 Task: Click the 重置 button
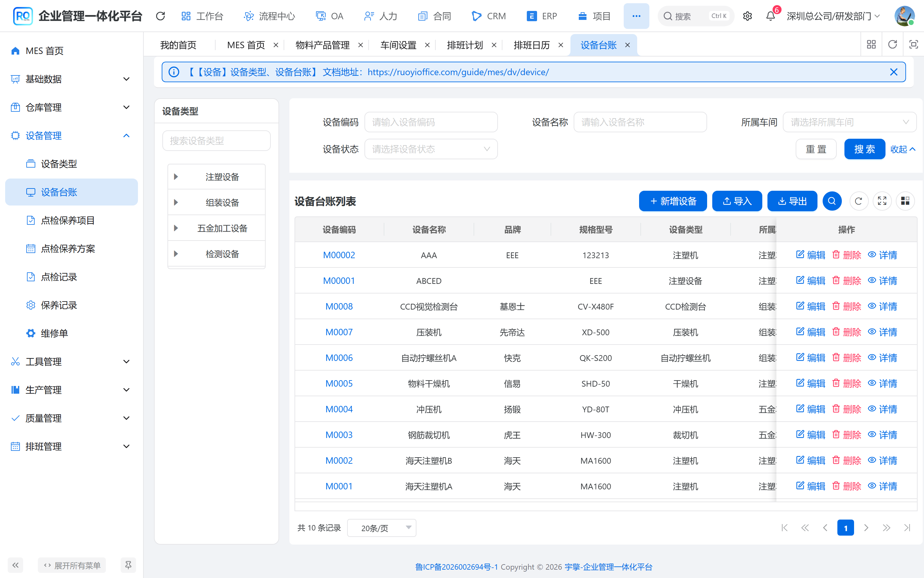816,149
